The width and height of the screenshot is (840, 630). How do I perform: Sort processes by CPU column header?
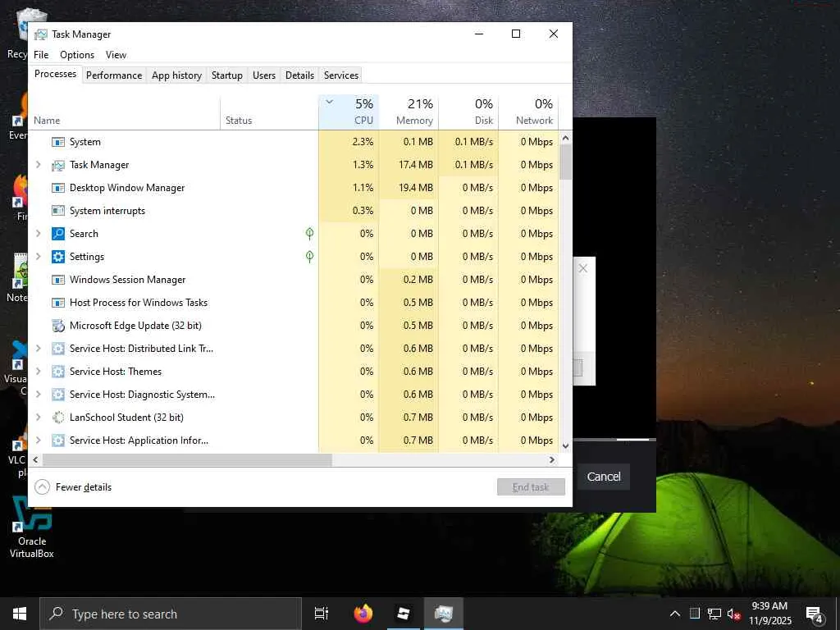(349, 113)
